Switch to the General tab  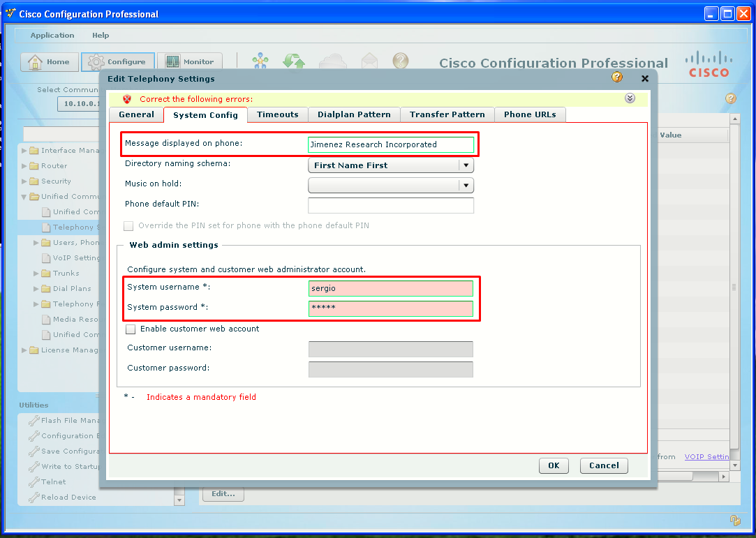point(136,114)
